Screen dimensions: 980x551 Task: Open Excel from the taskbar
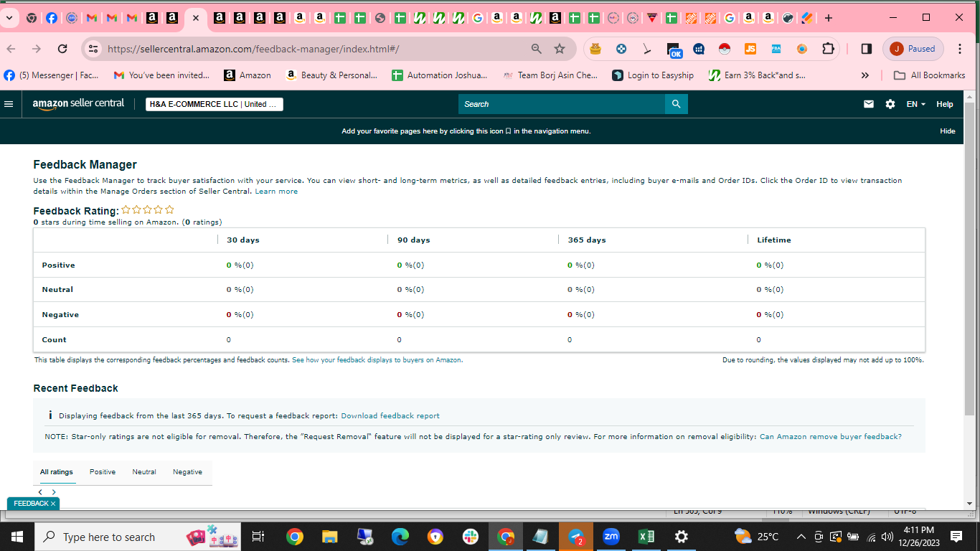coord(646,537)
